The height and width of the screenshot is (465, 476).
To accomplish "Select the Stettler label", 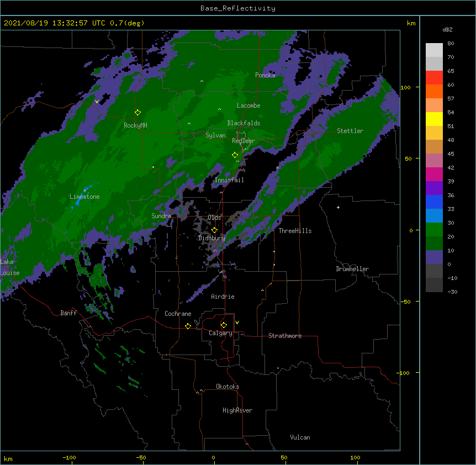I will click(x=350, y=131).
